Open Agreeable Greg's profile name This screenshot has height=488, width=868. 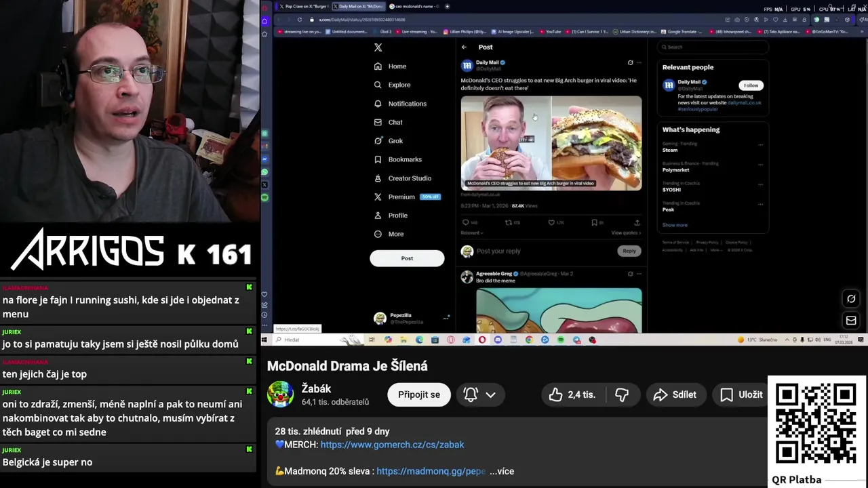tap(494, 274)
